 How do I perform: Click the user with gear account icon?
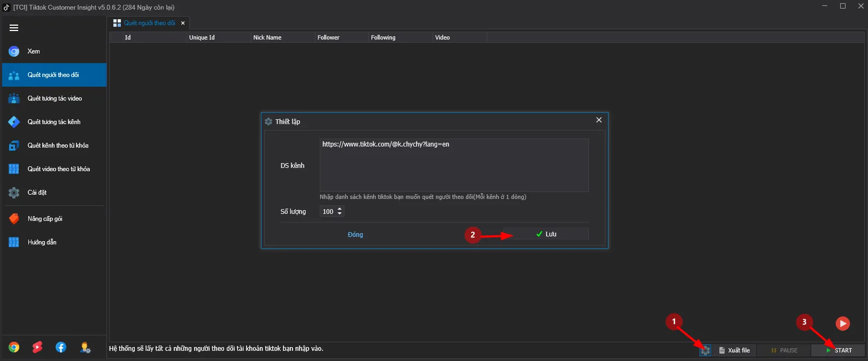click(x=85, y=348)
